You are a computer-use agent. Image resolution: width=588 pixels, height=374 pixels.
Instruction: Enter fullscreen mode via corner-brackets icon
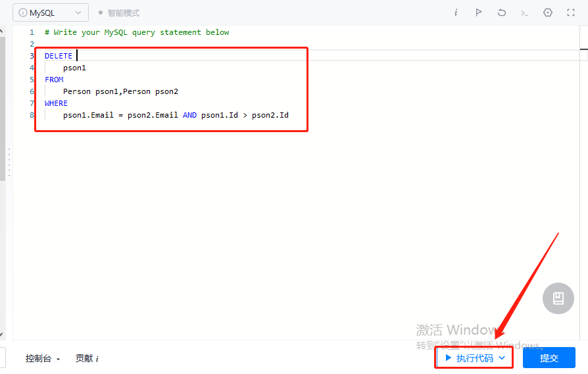(571, 12)
